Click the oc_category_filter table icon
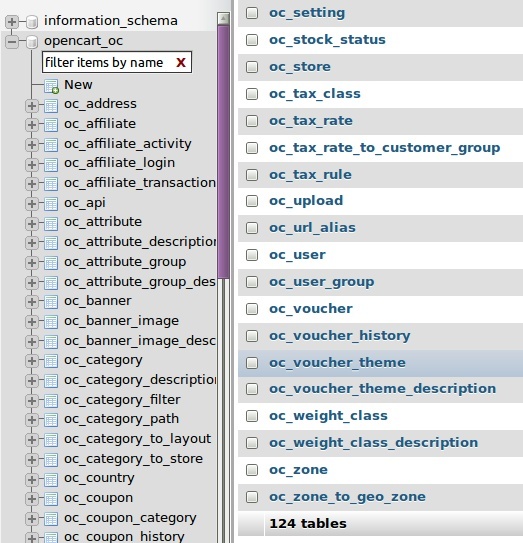Image resolution: width=523 pixels, height=543 pixels. pyautogui.click(x=51, y=401)
